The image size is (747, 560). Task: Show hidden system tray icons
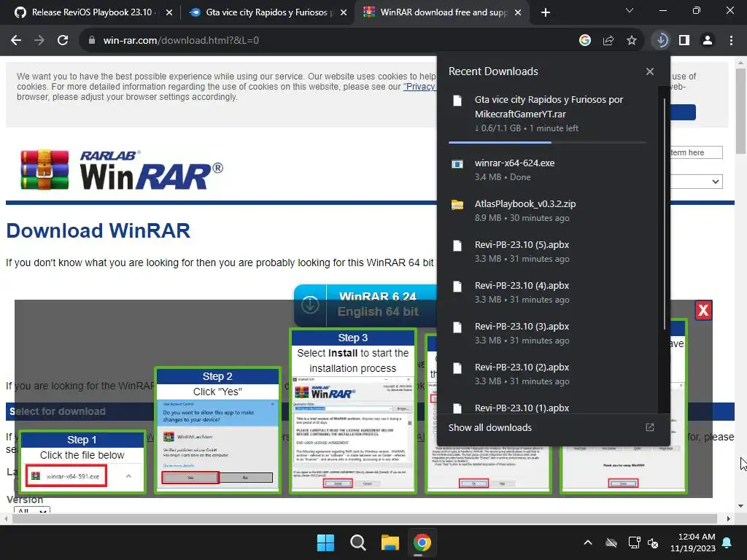[588, 542]
